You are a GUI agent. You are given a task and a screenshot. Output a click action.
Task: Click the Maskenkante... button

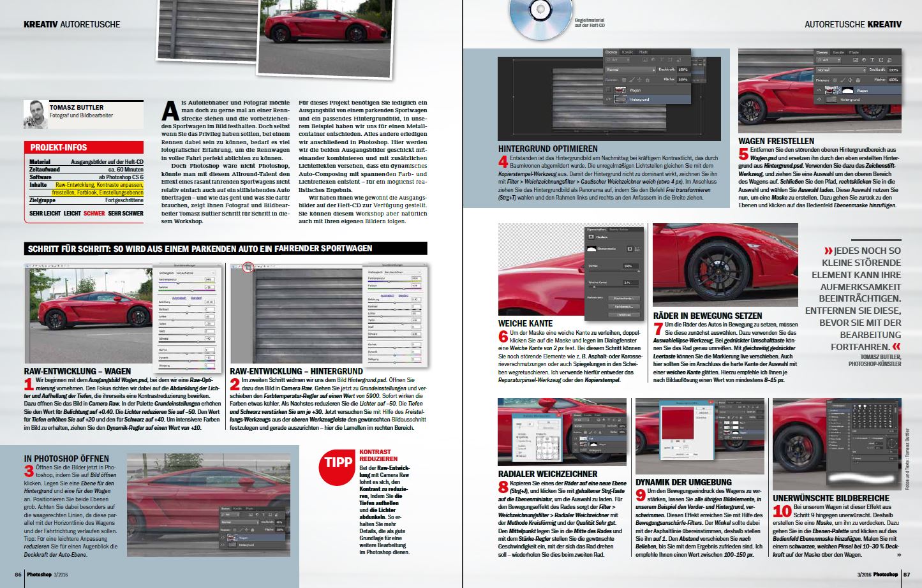coord(624,298)
